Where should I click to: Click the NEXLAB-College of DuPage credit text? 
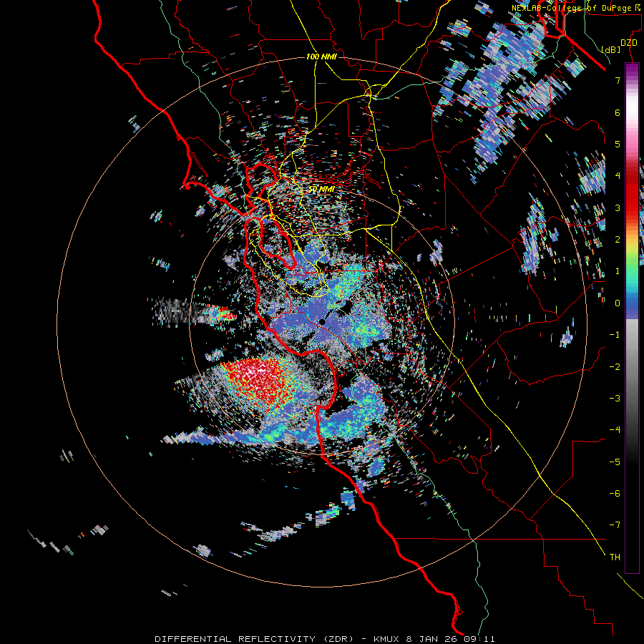click(575, 8)
